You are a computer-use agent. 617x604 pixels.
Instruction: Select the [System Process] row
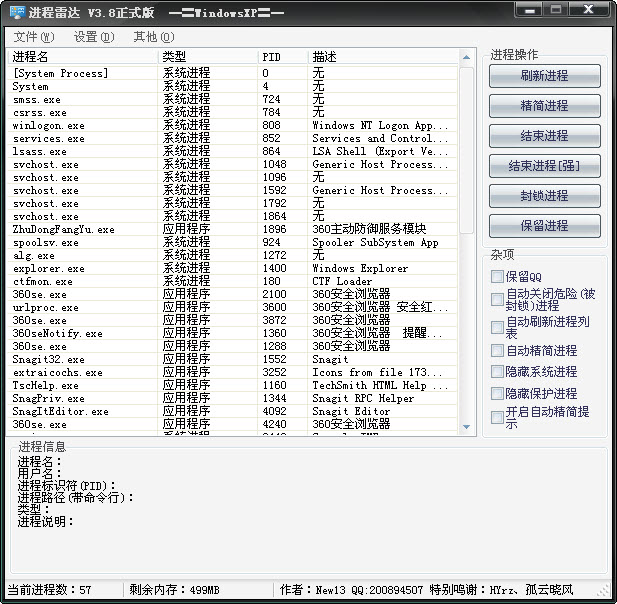coord(233,73)
